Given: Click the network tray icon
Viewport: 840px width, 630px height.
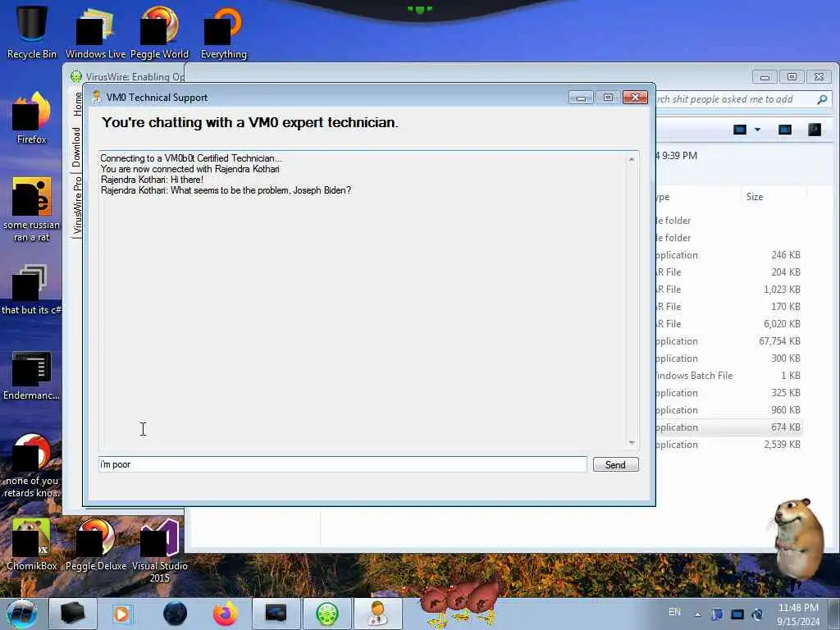Looking at the screenshot, I should click(x=737, y=614).
